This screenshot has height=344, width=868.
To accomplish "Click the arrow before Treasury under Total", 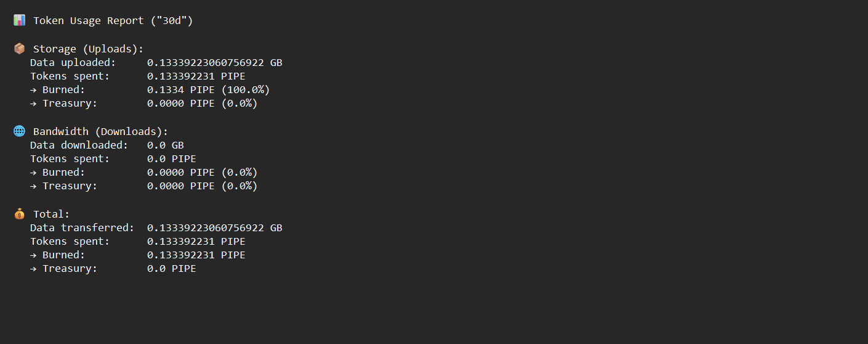I will click(33, 269).
